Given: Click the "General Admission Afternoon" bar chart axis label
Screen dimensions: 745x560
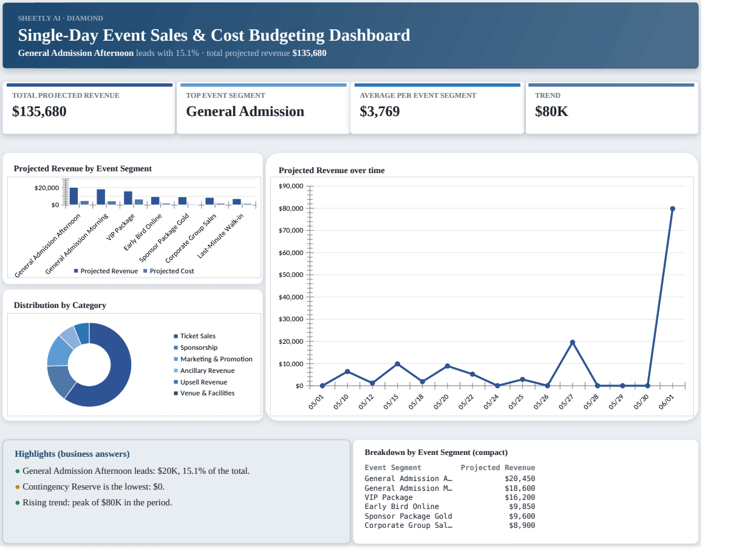Looking at the screenshot, I should 48,245.
